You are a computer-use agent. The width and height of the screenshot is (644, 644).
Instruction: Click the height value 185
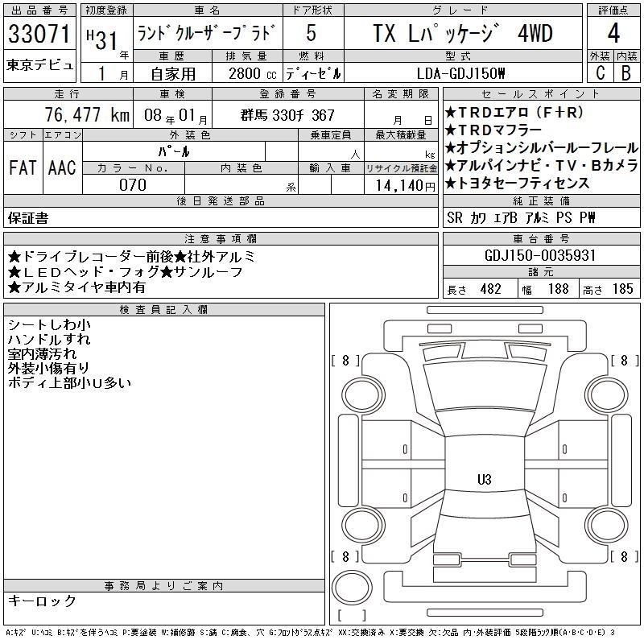(x=622, y=289)
